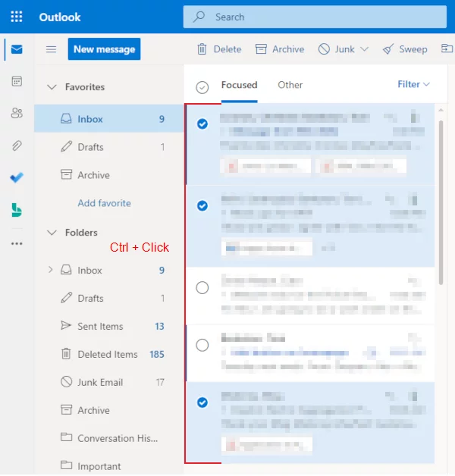Viewport: 455px width, 476px height.
Task: Show more apps via the ellipsis icon
Action: [17, 243]
